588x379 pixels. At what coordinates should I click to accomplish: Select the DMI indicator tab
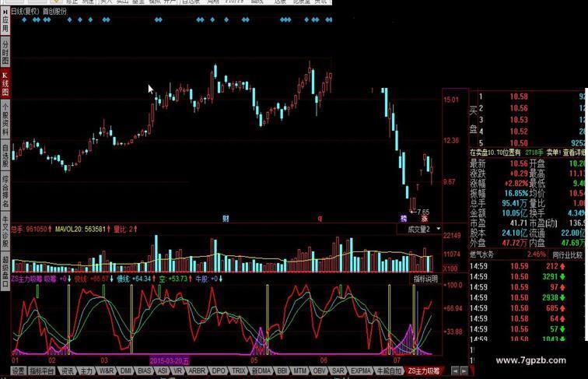(126, 370)
